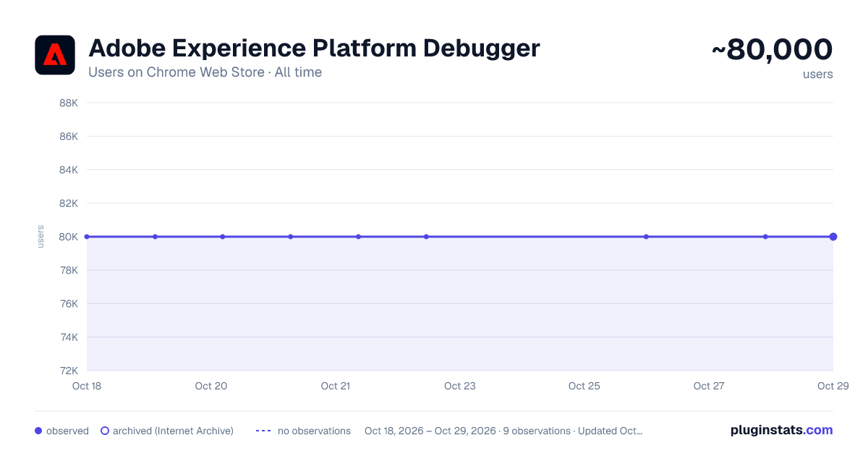Open the pluginstats.com link

click(x=782, y=430)
